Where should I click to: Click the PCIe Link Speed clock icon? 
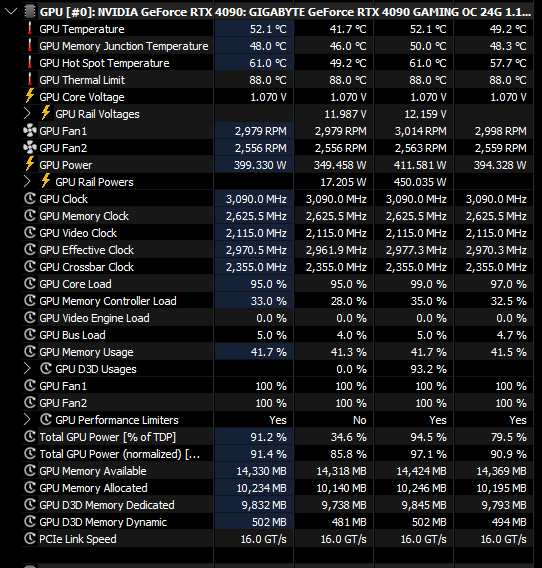coord(30,538)
